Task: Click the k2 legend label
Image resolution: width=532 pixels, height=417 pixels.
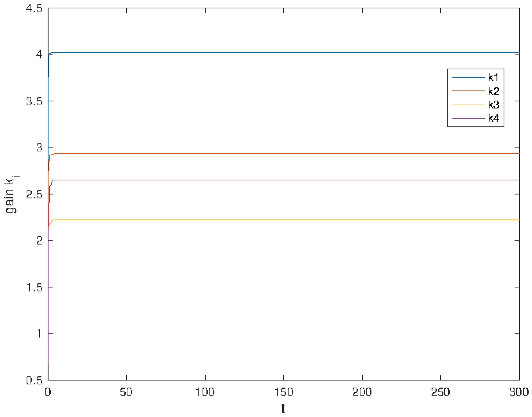Action: point(494,91)
